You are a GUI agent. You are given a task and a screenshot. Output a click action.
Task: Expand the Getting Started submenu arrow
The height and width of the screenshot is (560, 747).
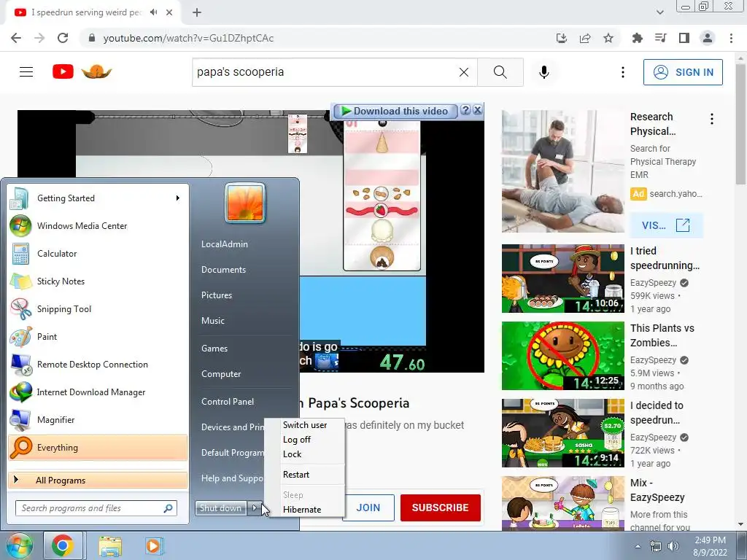point(178,198)
